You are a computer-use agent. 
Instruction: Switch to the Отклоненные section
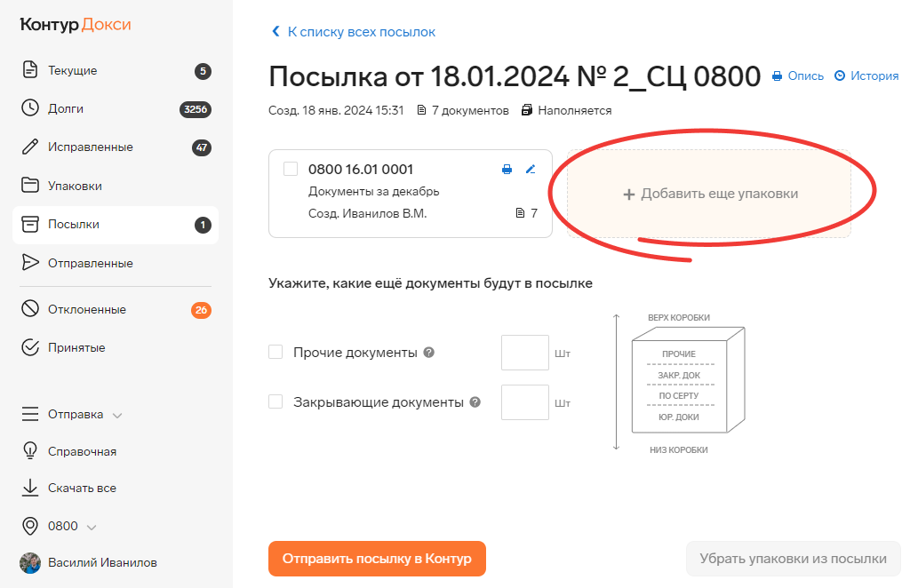click(116, 309)
